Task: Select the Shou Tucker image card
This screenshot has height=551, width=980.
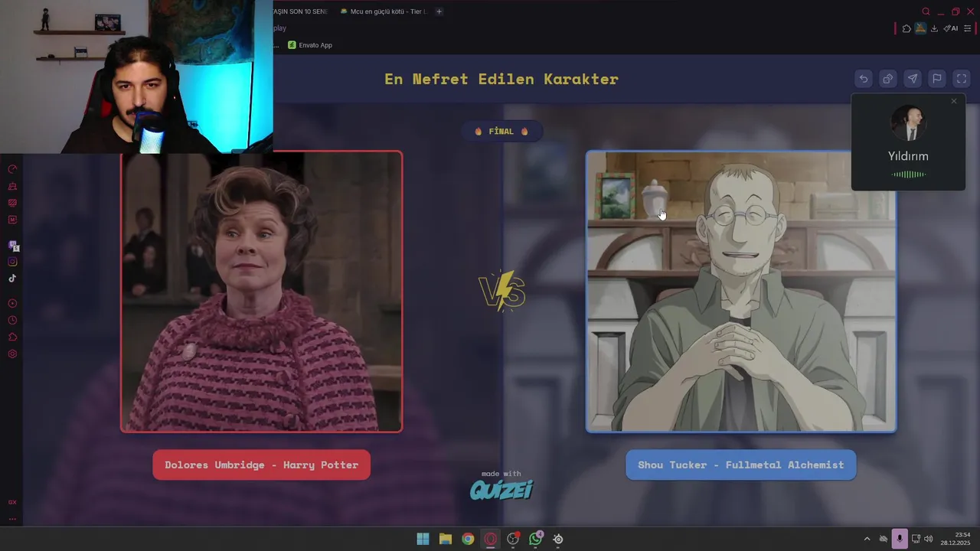Action: click(x=741, y=292)
